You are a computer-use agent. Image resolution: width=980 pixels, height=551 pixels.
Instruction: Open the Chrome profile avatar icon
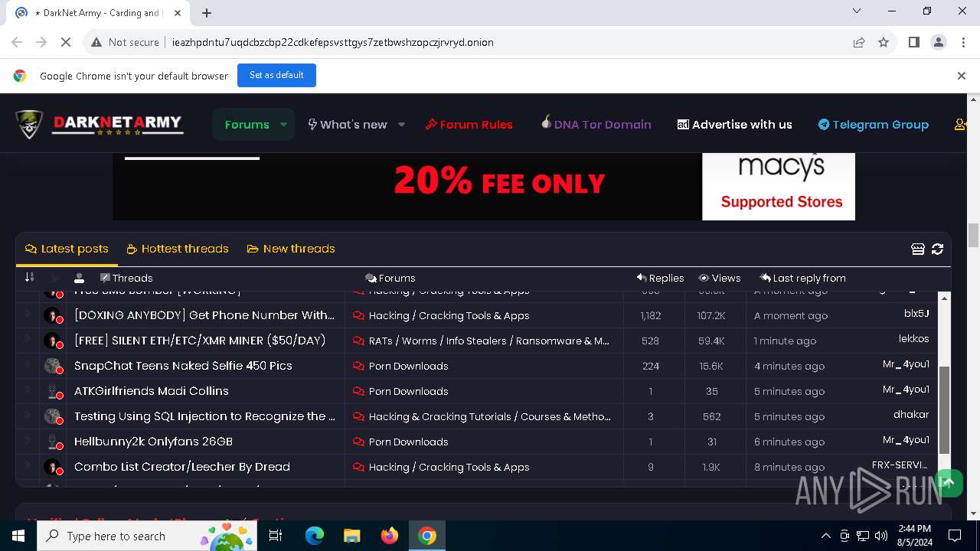[x=939, y=42]
